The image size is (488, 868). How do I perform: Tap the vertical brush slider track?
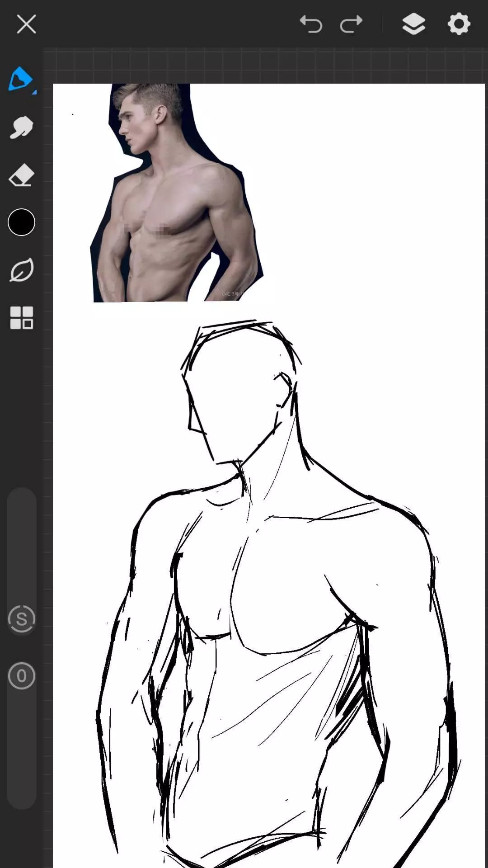coord(22,542)
